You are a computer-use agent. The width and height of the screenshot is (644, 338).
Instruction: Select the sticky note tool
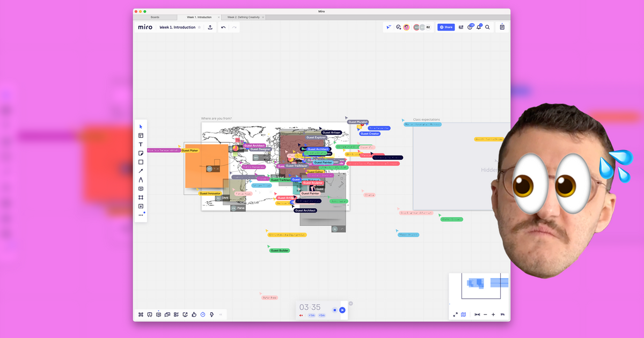(141, 153)
